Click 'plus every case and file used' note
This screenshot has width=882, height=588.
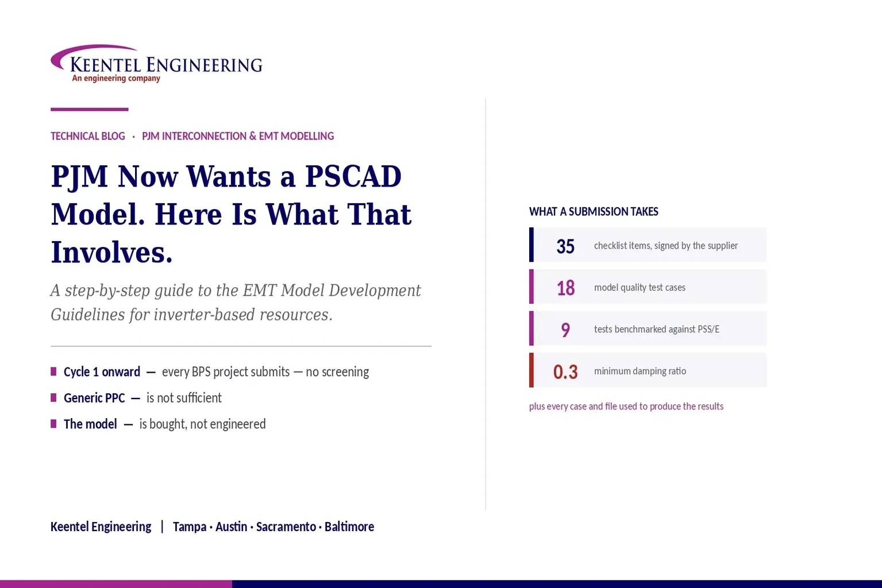coord(626,406)
